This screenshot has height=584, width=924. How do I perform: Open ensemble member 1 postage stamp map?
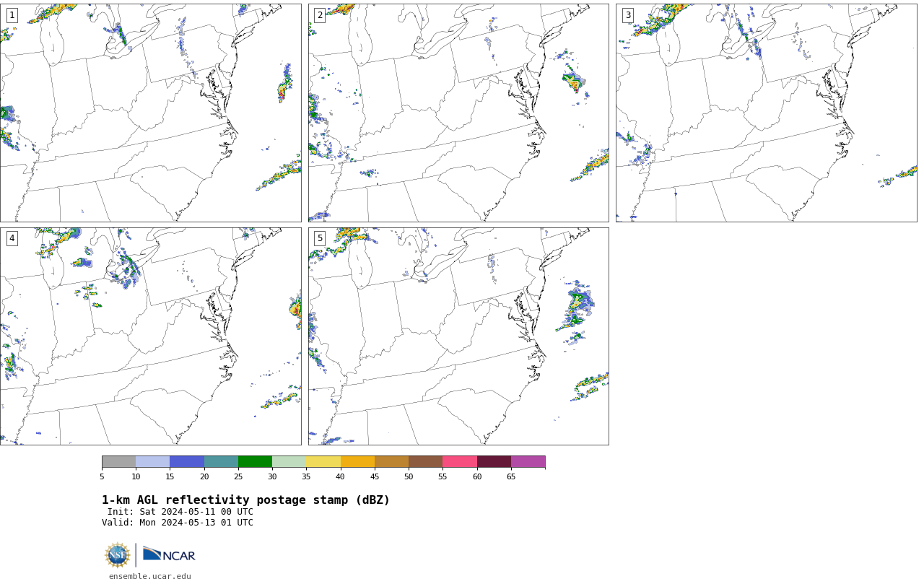tap(150, 113)
